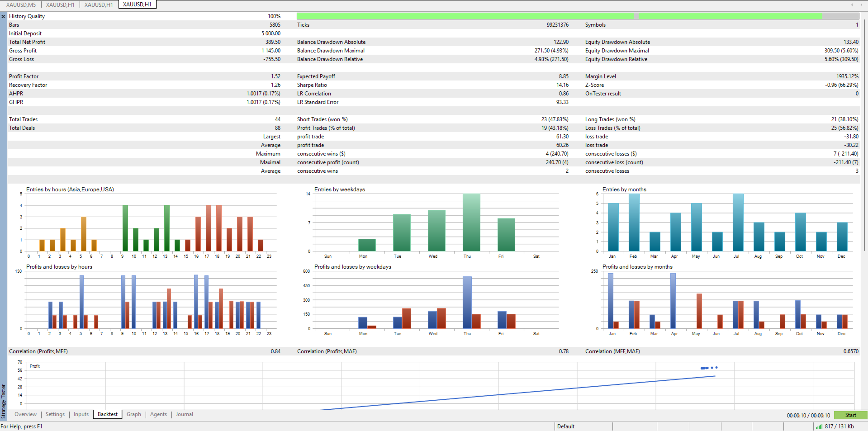This screenshot has width=868, height=431.
Task: Click the left chart-tabs scroll arrow
Action: (852, 5)
